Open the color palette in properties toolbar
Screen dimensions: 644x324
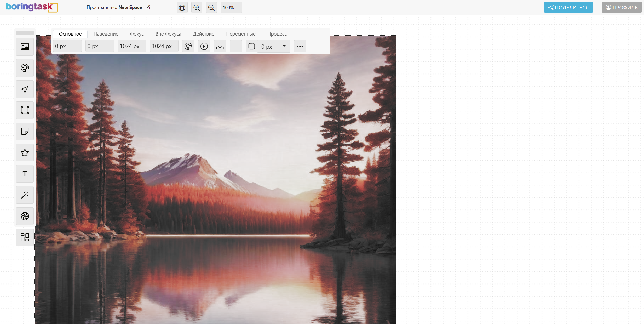pos(188,46)
